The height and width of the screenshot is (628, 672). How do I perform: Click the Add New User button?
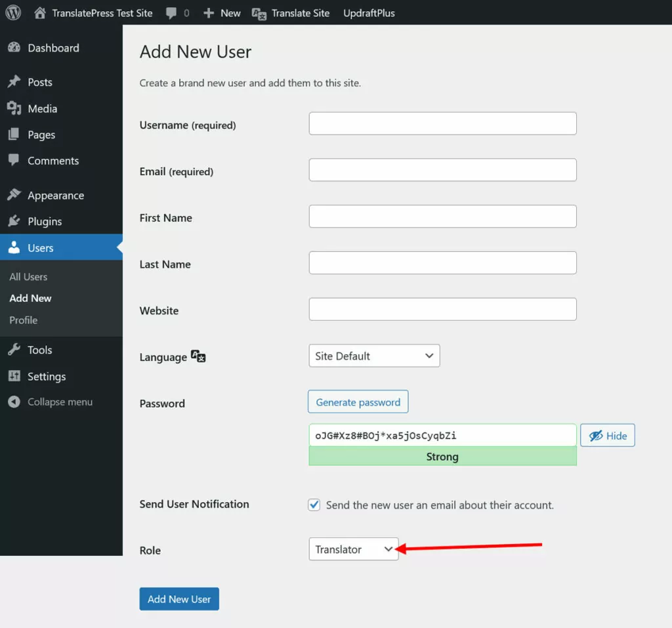[179, 599]
